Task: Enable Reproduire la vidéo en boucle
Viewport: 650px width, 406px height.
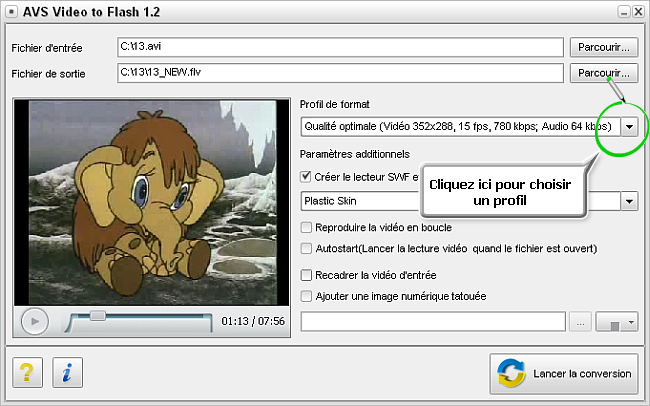Action: (306, 227)
